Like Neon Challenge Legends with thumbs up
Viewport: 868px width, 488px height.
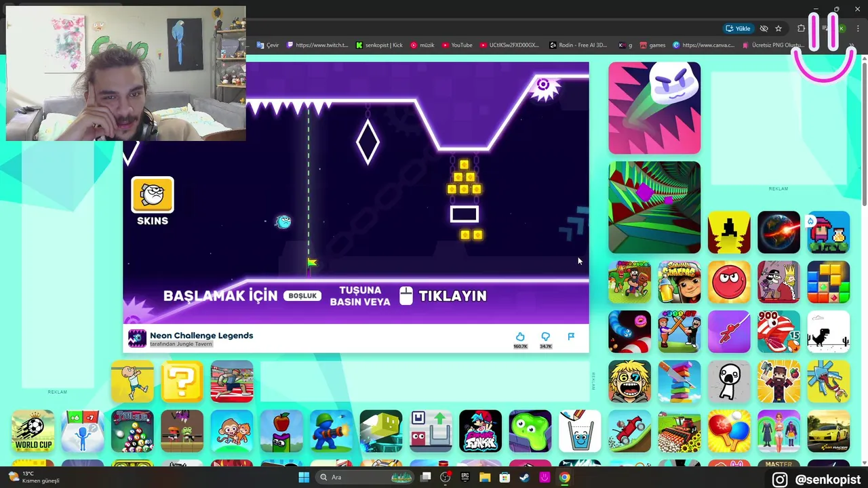pos(520,337)
